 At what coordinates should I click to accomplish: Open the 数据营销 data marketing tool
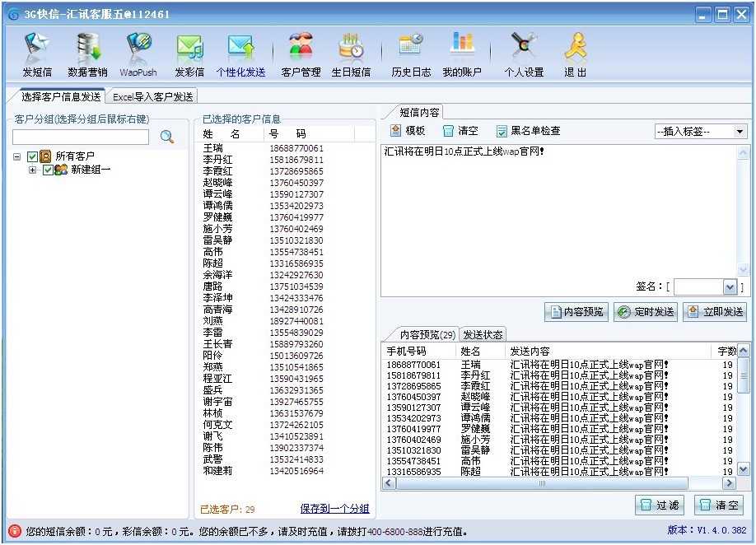[88, 55]
